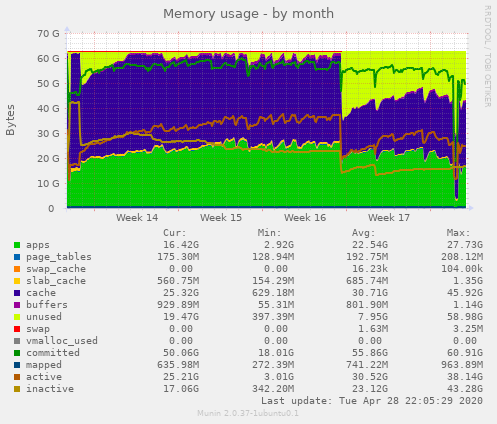This screenshot has height=424, width=497.
Task: Click apps max value 27.73G
Action: pos(465,245)
